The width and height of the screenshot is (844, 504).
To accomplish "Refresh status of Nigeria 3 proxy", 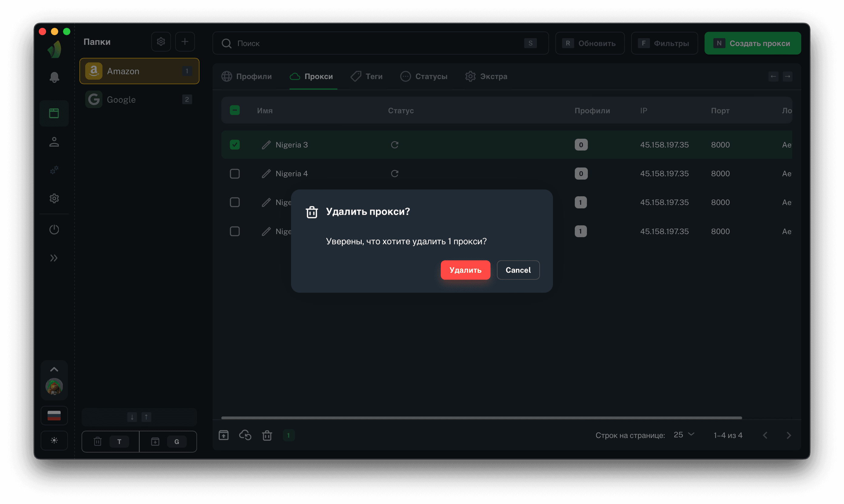I will click(x=394, y=145).
